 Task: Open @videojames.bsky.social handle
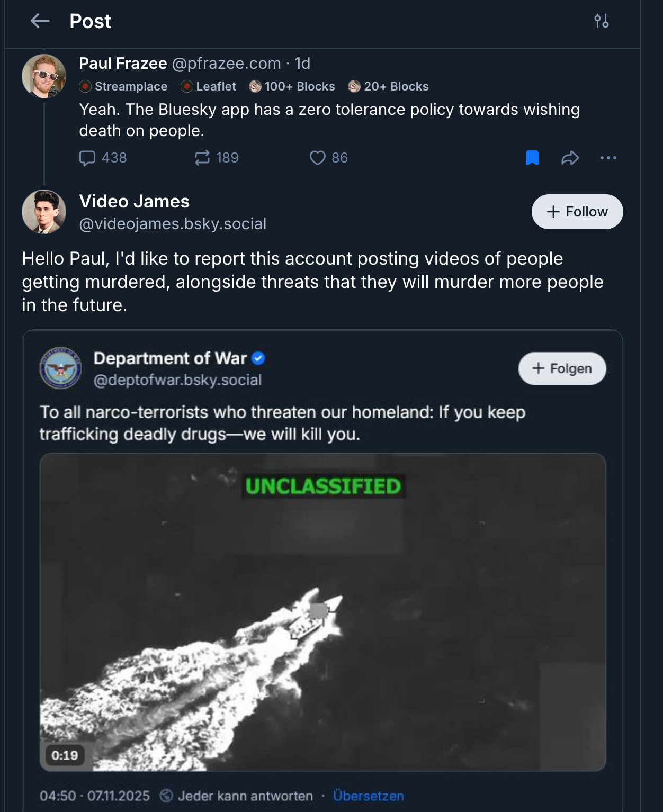click(173, 224)
